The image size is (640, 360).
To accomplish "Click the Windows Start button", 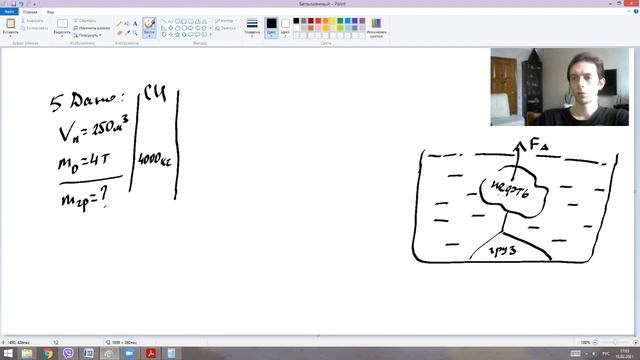I will coord(8,353).
